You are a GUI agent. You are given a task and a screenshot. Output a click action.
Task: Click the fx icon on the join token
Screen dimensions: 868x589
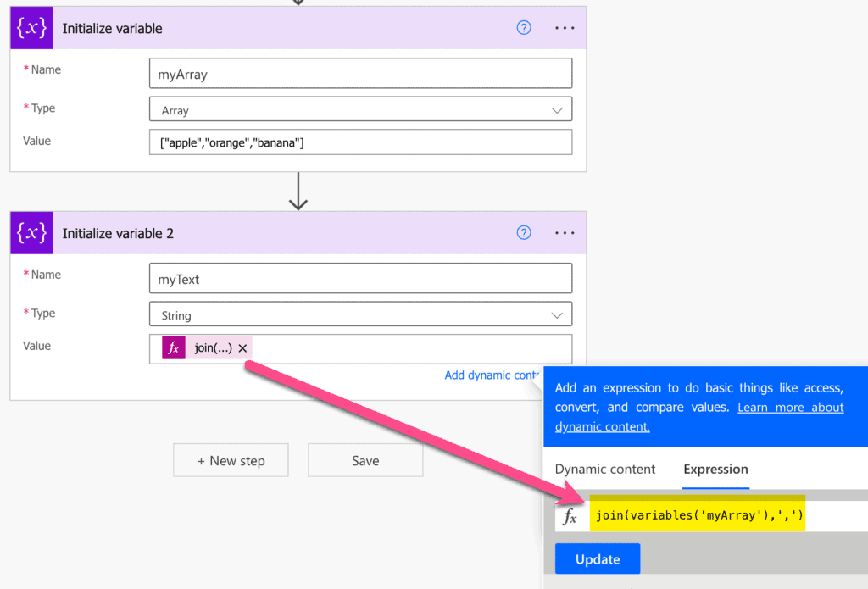[x=173, y=347]
